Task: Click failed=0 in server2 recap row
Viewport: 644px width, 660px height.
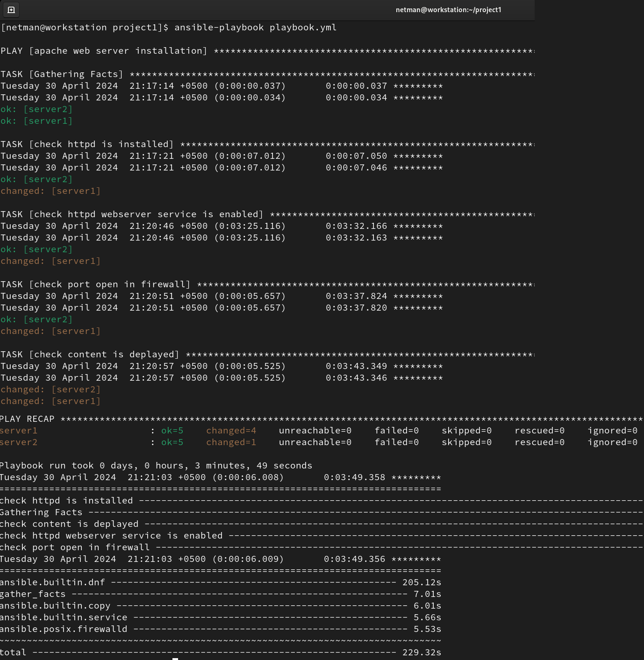Action: [x=397, y=442]
